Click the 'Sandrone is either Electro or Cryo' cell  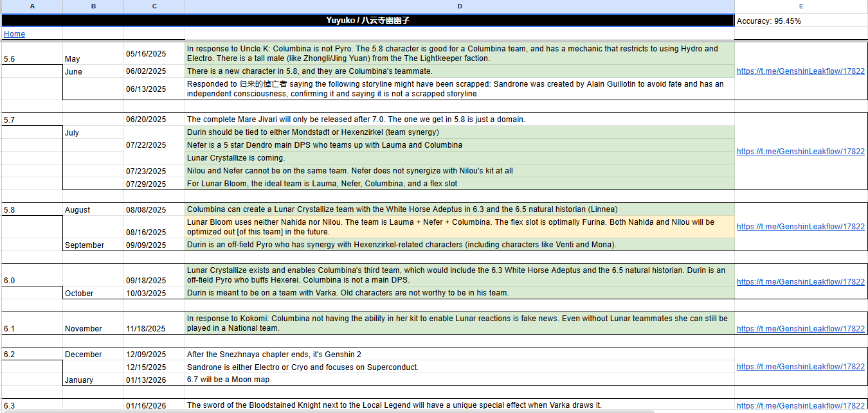click(x=460, y=367)
